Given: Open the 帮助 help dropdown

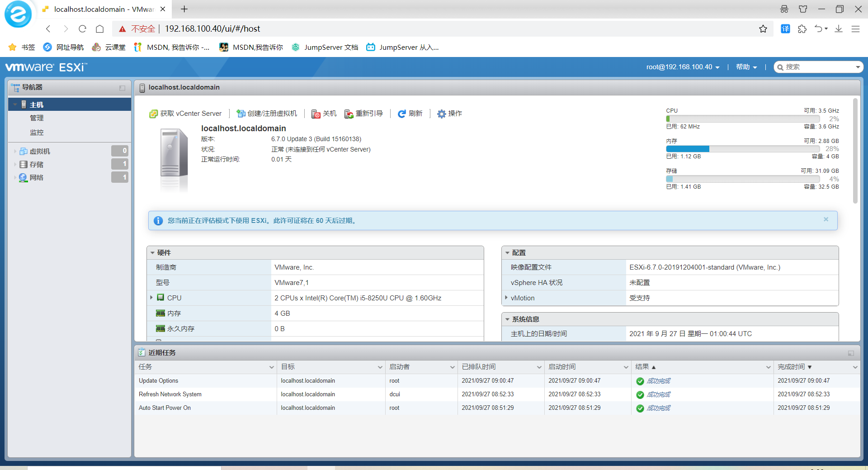Looking at the screenshot, I should point(746,67).
